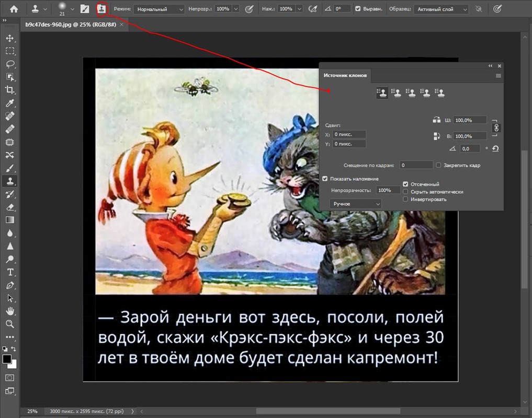Toggle pressure for opacity icon
The image size is (532, 418).
point(249,9)
